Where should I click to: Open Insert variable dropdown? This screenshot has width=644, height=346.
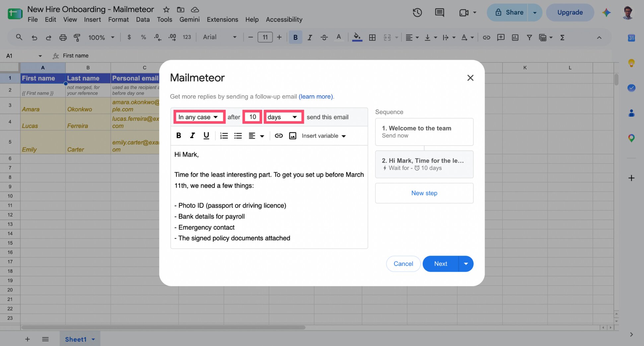tap(323, 136)
